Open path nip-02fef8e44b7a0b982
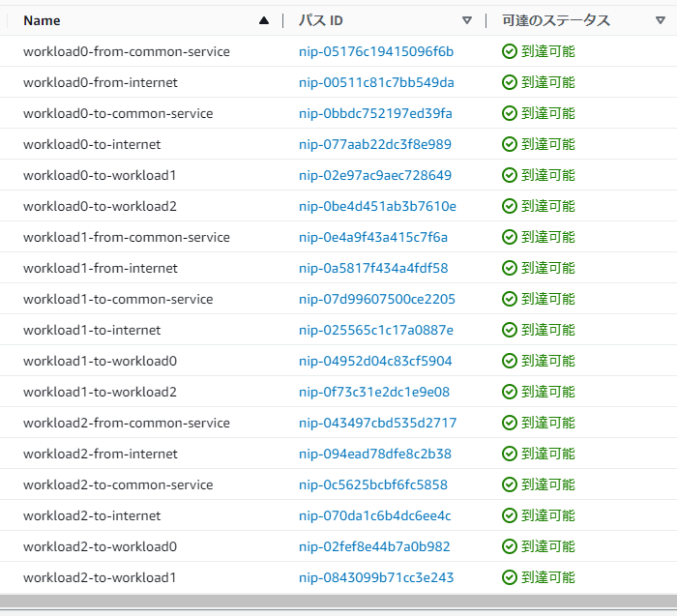The height and width of the screenshot is (616, 677). [374, 546]
